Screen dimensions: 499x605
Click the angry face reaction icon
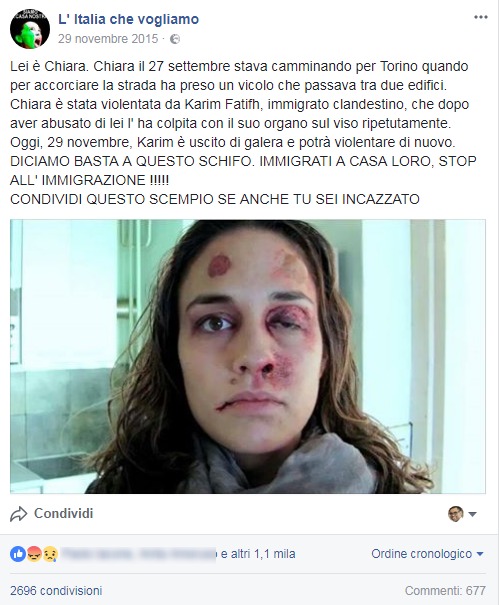[x=34, y=554]
